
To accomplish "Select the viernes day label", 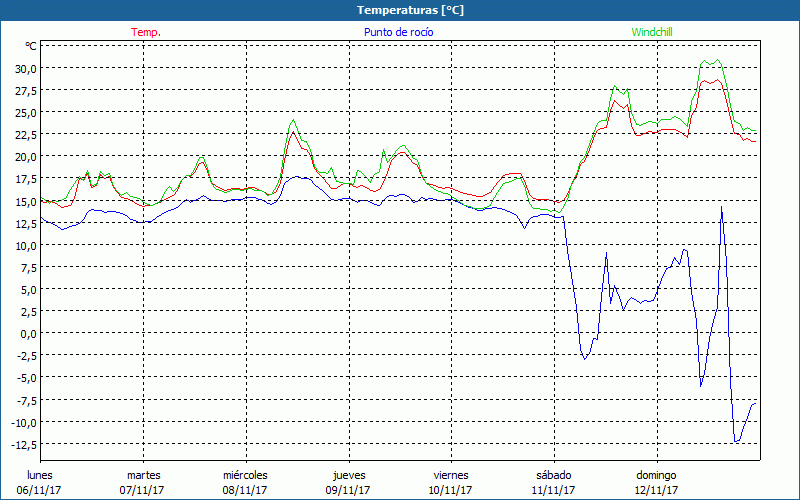I will (x=450, y=475).
